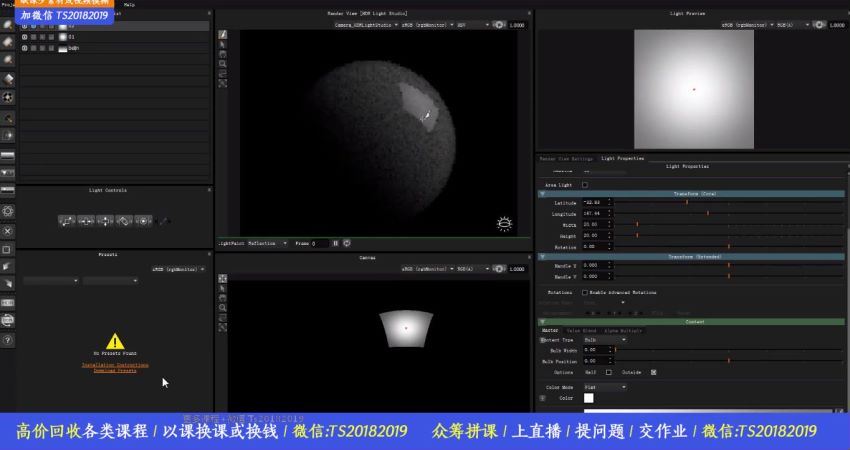Open the Installation Instructions link
The width and height of the screenshot is (850, 450).
115,365
